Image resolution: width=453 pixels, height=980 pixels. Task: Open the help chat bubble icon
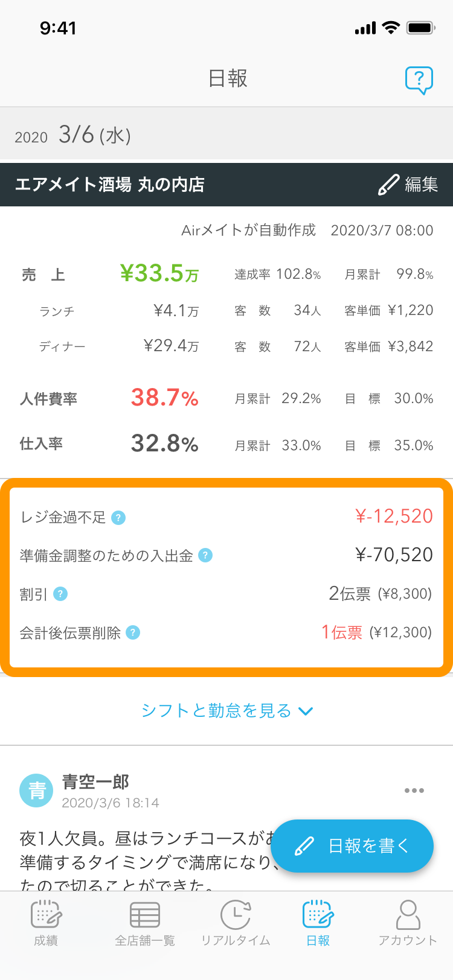coord(419,80)
